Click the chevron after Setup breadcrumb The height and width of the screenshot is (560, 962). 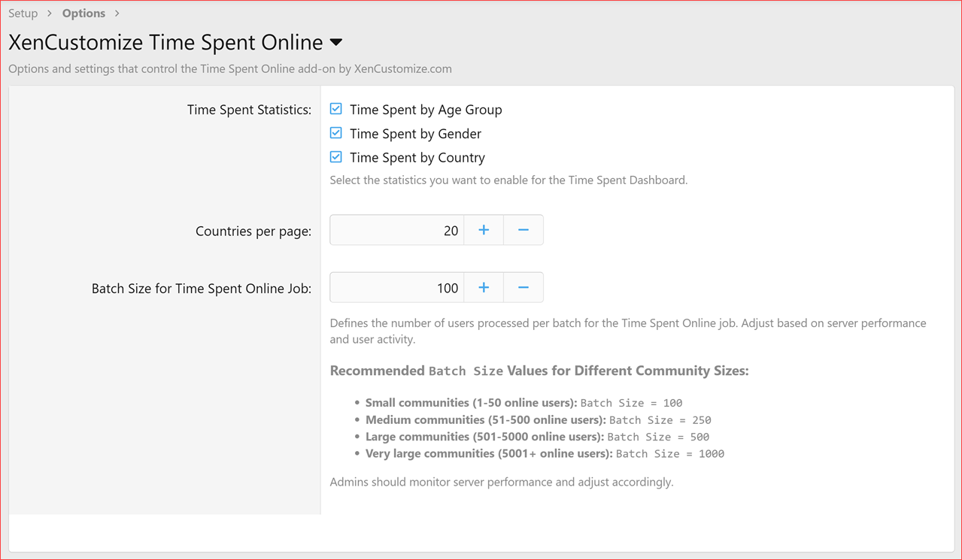pyautogui.click(x=48, y=13)
